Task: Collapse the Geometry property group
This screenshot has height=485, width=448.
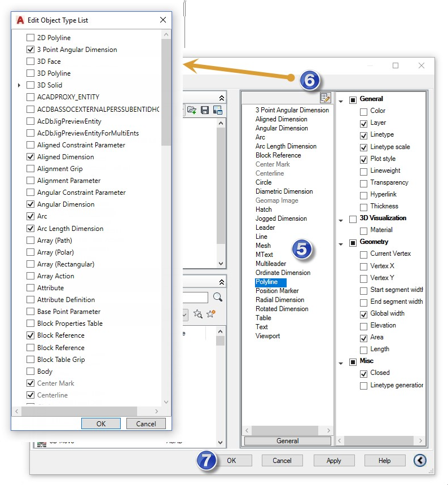Action: click(341, 244)
